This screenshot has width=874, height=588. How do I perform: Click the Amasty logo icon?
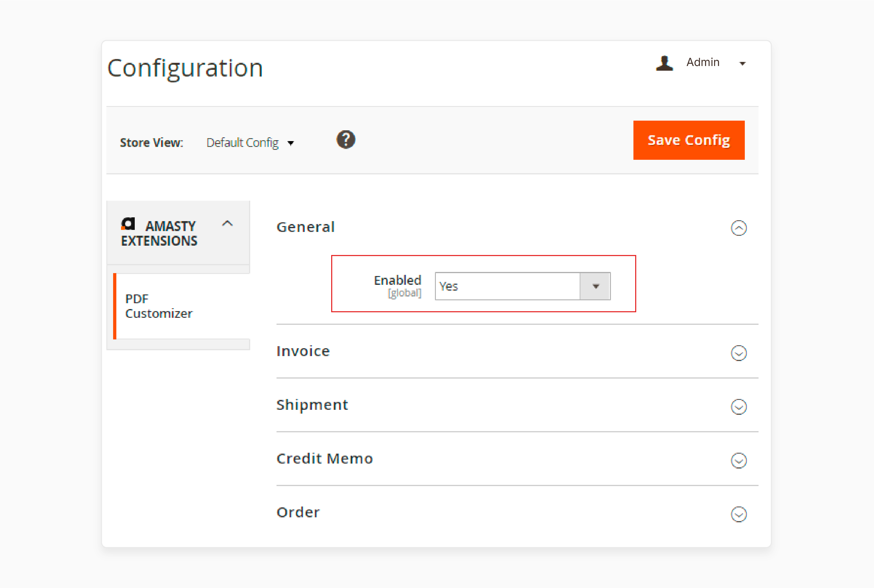(x=127, y=224)
